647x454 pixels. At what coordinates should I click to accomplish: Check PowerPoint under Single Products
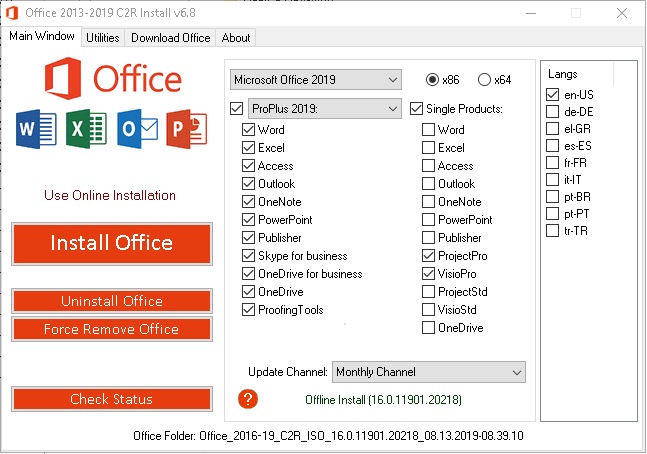coord(428,220)
